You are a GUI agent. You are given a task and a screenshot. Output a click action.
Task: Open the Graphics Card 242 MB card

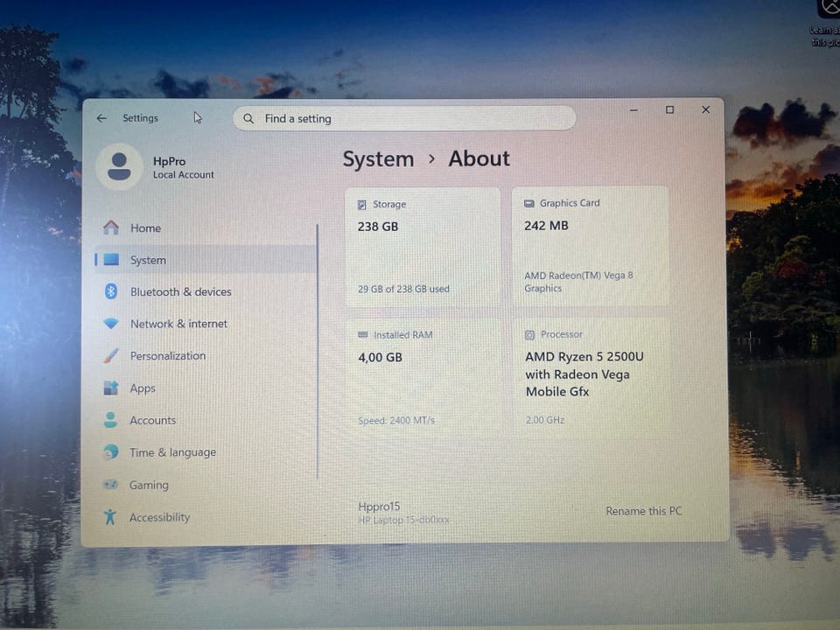590,246
